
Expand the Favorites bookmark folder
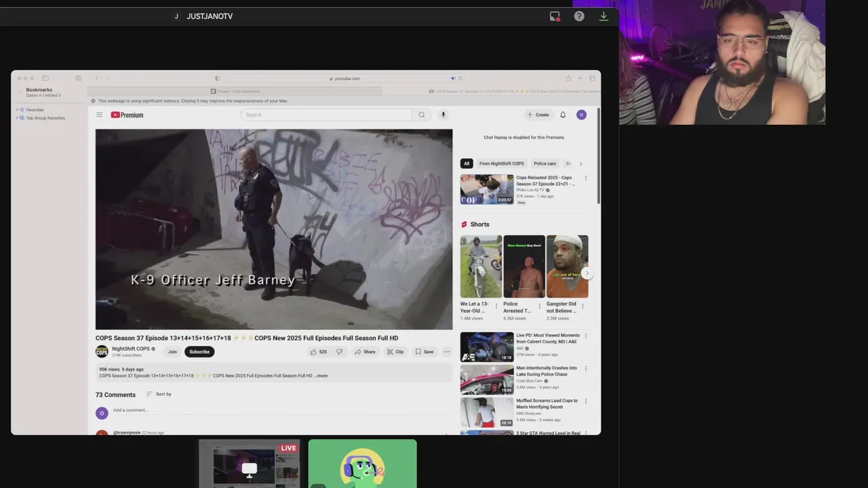tap(17, 110)
